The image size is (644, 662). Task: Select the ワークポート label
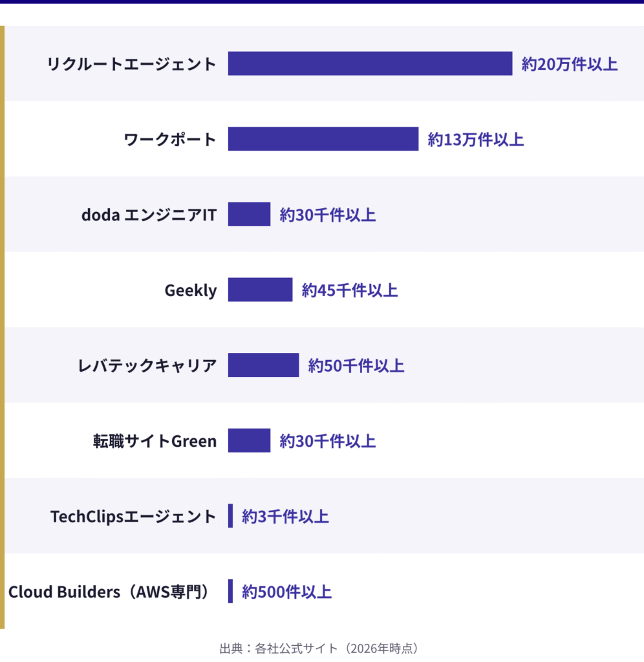170,139
